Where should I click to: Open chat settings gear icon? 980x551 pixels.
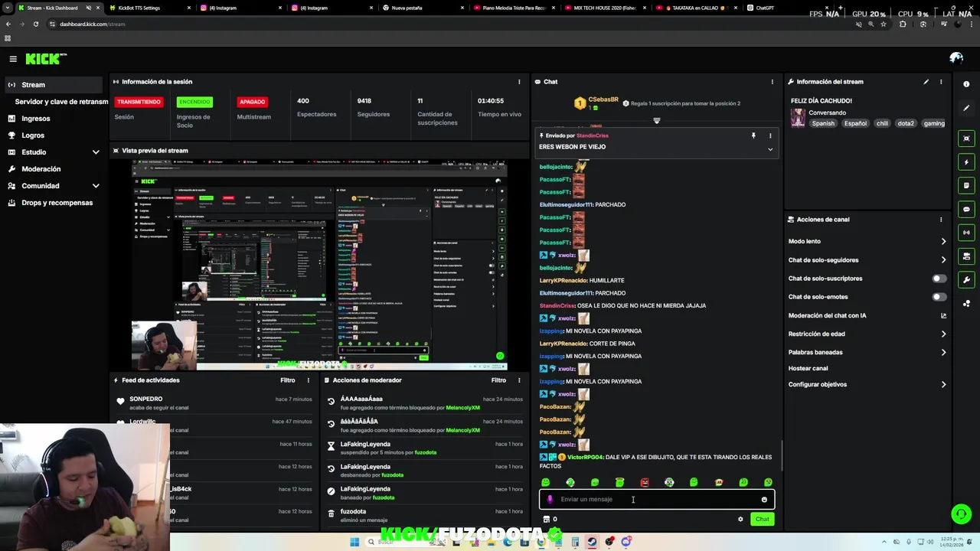click(x=740, y=520)
